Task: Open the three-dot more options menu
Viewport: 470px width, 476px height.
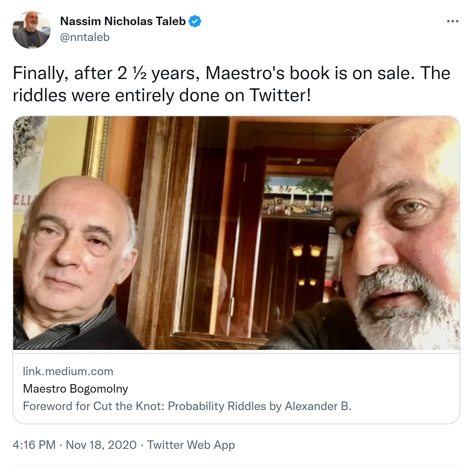Action: [452, 21]
